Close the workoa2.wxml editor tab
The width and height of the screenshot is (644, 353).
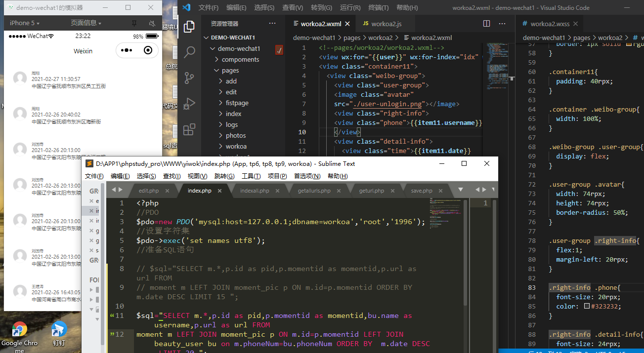click(x=347, y=24)
